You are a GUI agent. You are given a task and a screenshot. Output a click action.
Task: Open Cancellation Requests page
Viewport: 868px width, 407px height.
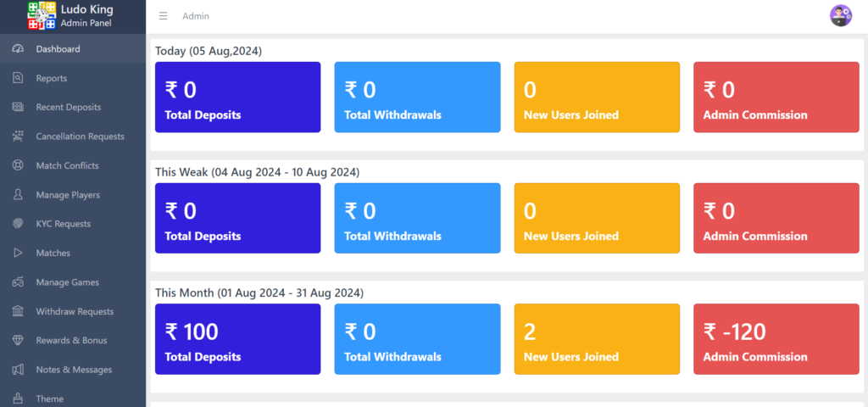point(73,137)
